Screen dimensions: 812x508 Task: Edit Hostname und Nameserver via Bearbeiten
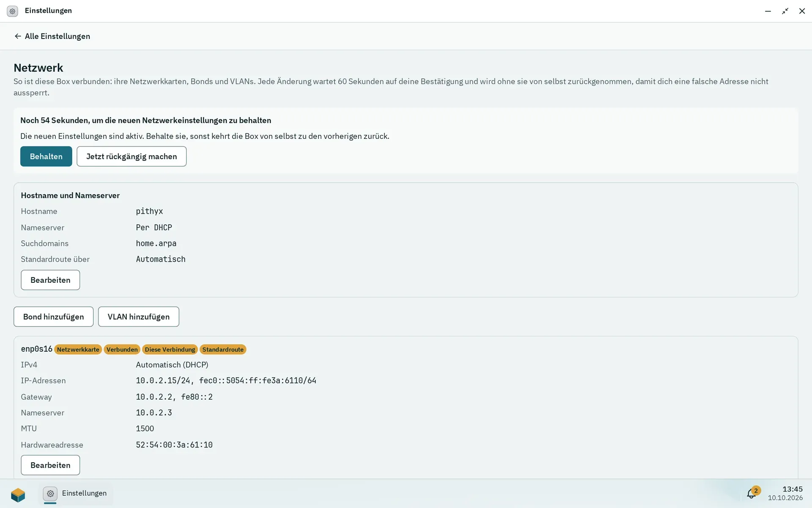[50, 280]
